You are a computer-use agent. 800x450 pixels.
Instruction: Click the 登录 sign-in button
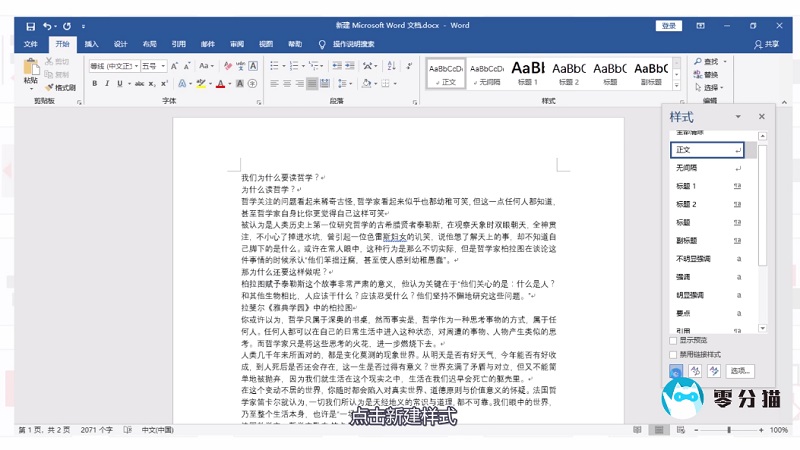pyautogui.click(x=669, y=25)
